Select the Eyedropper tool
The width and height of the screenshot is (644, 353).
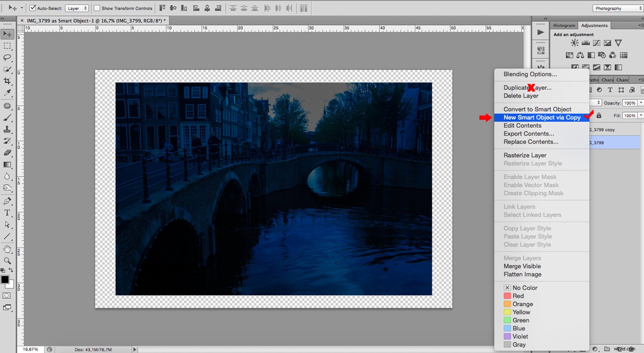pos(6,93)
